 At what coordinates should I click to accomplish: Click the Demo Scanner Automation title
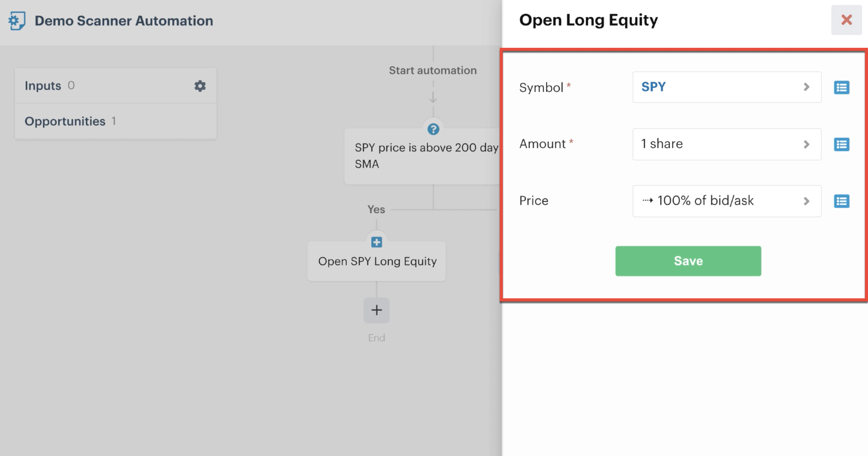[x=124, y=21]
